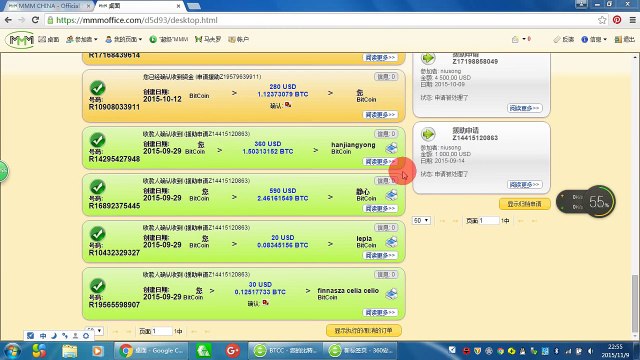Click green checkmark on order R16892375445
The width and height of the screenshot is (640, 360).
click(x=98, y=187)
